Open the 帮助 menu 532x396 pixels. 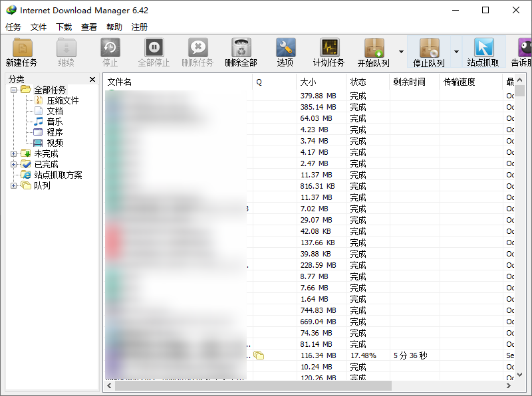tap(114, 27)
